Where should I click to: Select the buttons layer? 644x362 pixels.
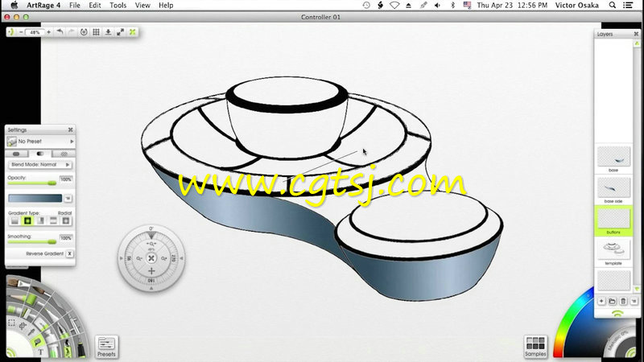click(613, 220)
